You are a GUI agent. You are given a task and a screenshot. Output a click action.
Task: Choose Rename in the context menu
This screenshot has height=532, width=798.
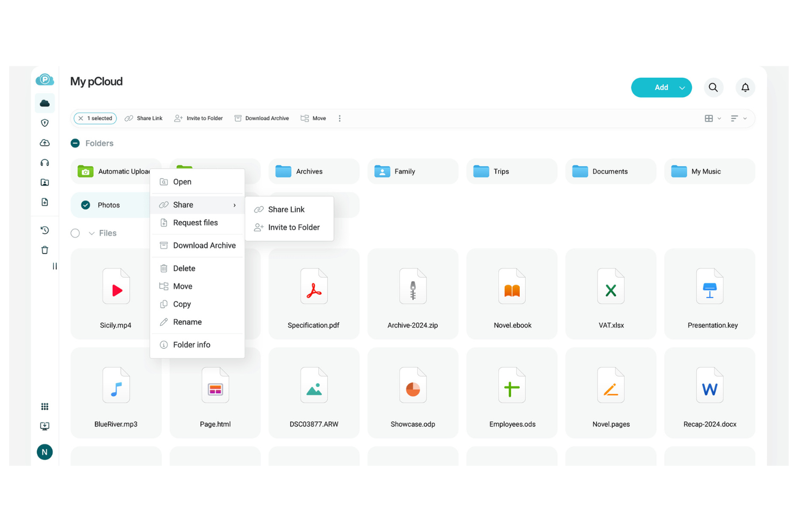197,322
